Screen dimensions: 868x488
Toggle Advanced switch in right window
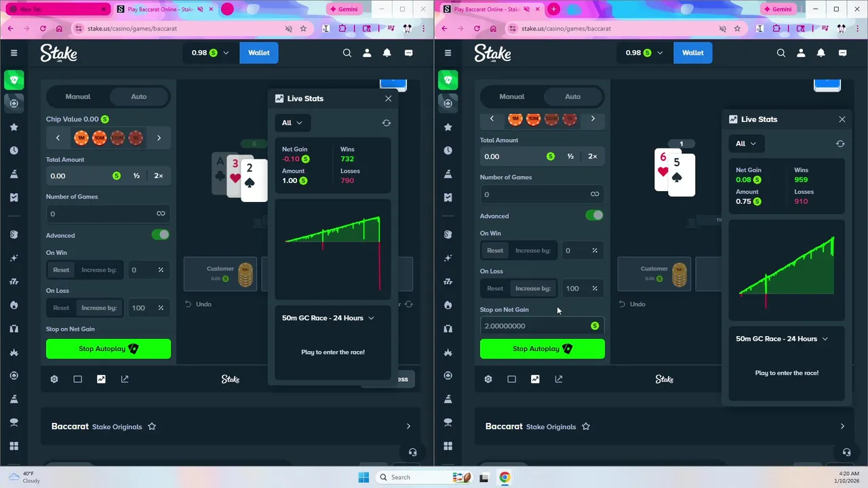tap(595, 215)
